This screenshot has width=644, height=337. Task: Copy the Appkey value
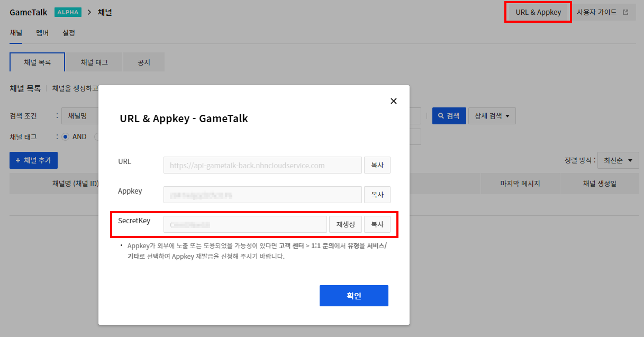[377, 195]
